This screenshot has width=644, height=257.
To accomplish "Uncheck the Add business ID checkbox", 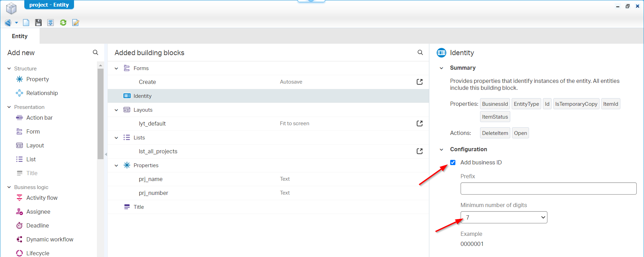I will pos(453,162).
